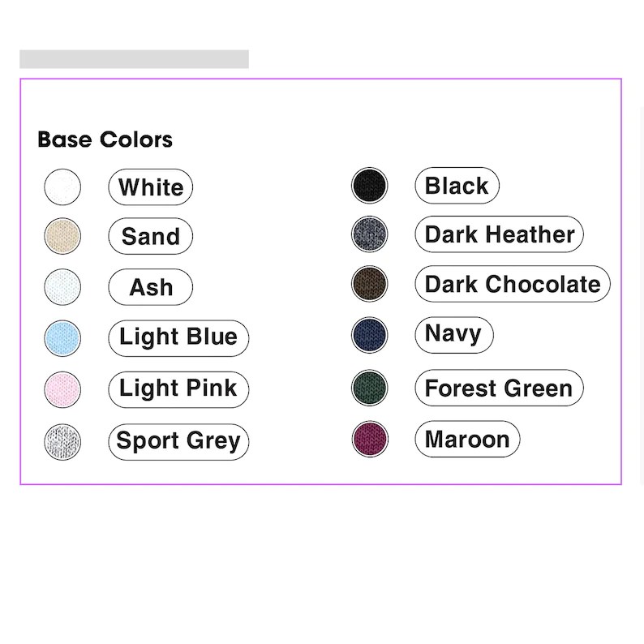Choose the Light Pink swatch circle
Viewport: 644px width, 644px height.
tap(62, 389)
